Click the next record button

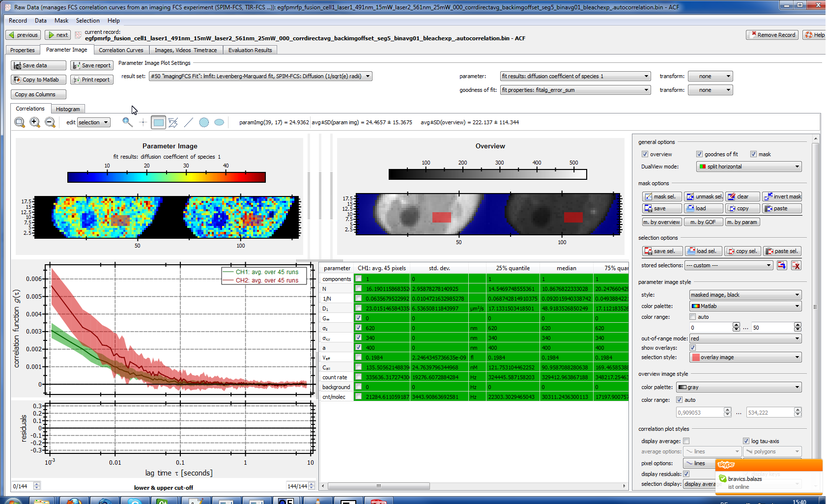[58, 35]
